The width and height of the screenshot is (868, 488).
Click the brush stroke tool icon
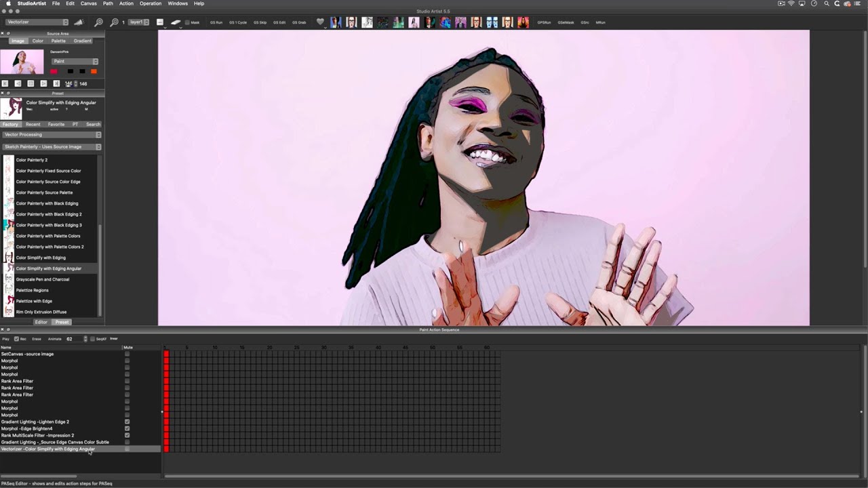pyautogui.click(x=176, y=22)
